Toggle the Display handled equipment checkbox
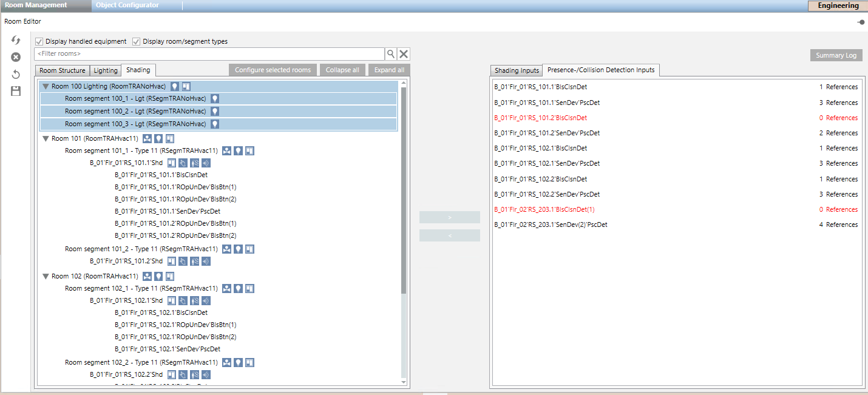 tap(39, 42)
